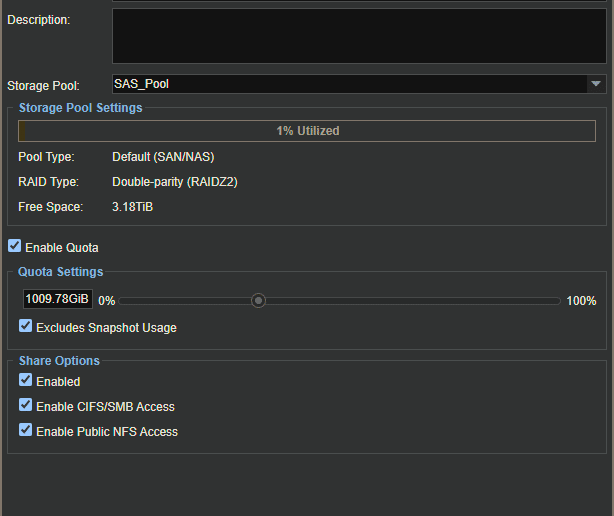Click the Free Space value 3.18TiB
The height and width of the screenshot is (516, 614).
tap(132, 207)
